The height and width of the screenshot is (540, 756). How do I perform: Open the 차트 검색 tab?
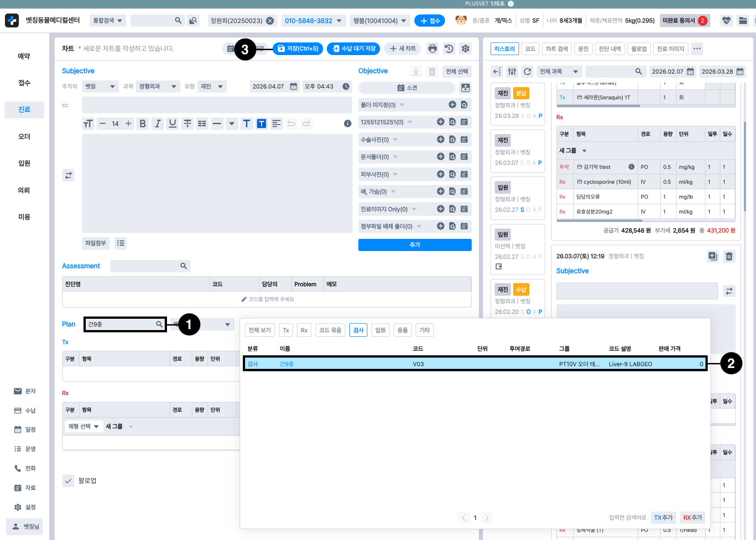pos(557,49)
